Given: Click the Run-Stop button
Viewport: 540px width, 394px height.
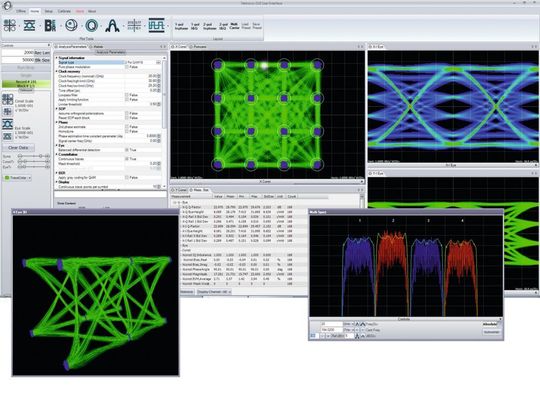Looking at the screenshot, I should 26,68.
